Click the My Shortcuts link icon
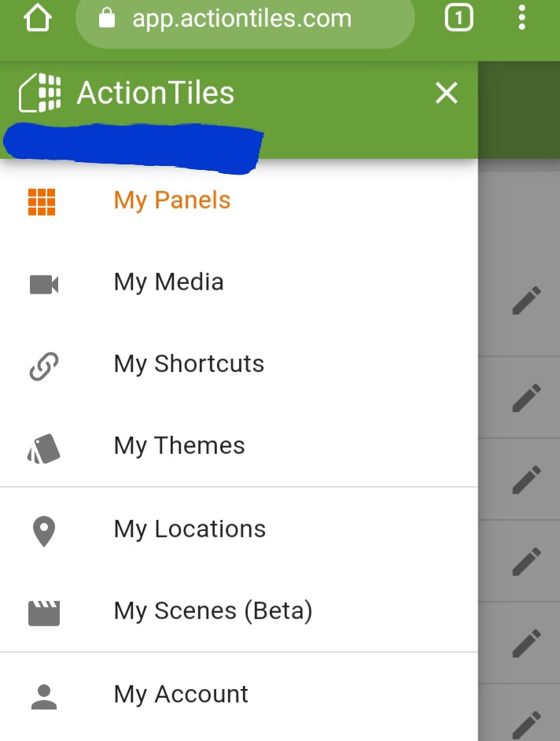This screenshot has height=741, width=560. (41, 363)
